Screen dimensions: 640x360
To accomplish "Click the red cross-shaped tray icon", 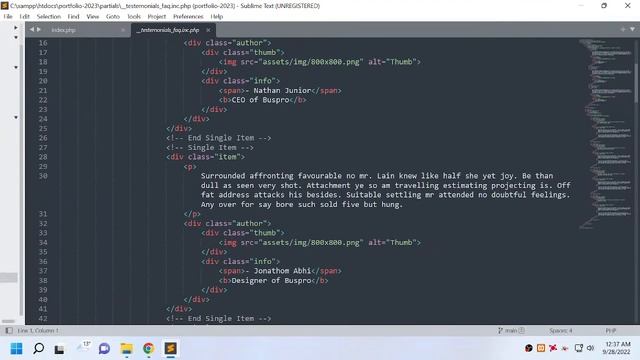I will pyautogui.click(x=553, y=348).
